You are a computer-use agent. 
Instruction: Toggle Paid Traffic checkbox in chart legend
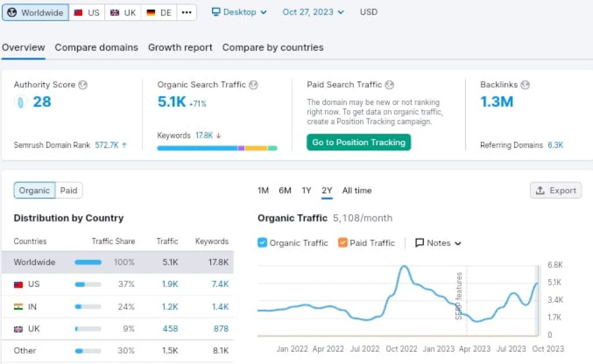click(x=343, y=242)
